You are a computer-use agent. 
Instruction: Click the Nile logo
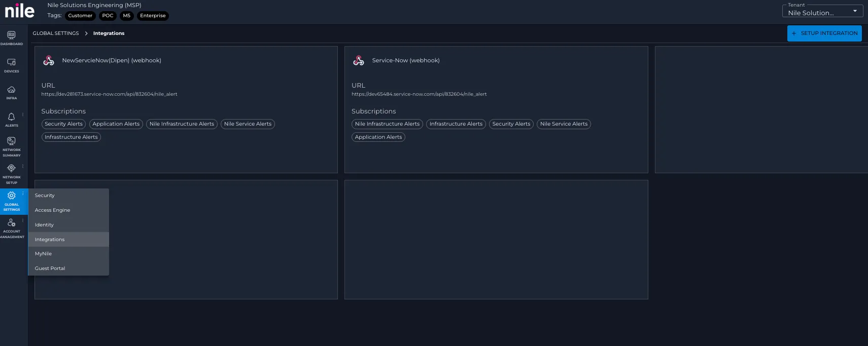[x=20, y=11]
